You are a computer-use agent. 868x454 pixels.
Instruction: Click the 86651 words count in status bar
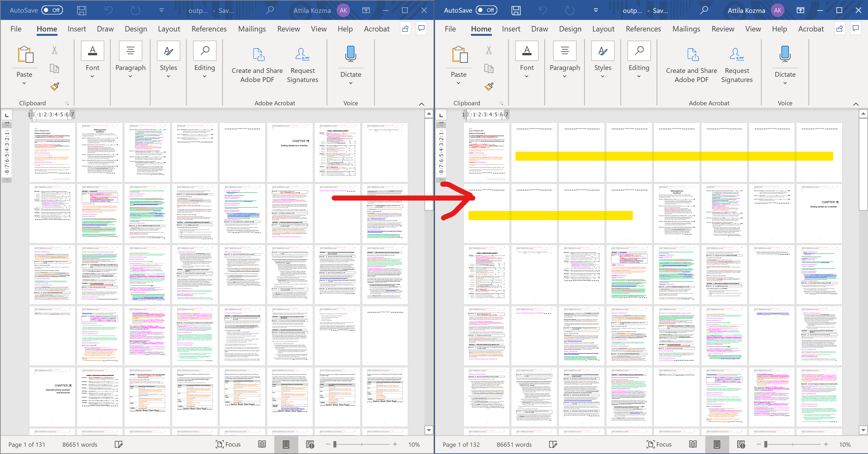79,444
